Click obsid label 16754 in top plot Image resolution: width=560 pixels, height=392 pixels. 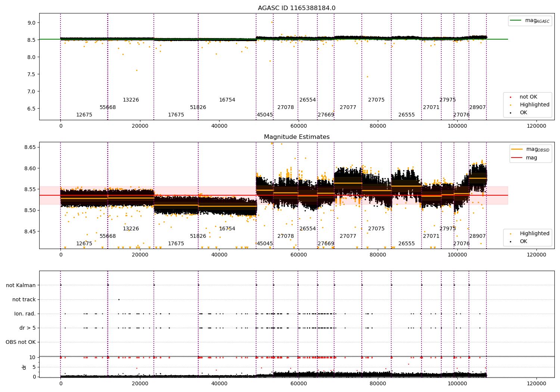[227, 100]
